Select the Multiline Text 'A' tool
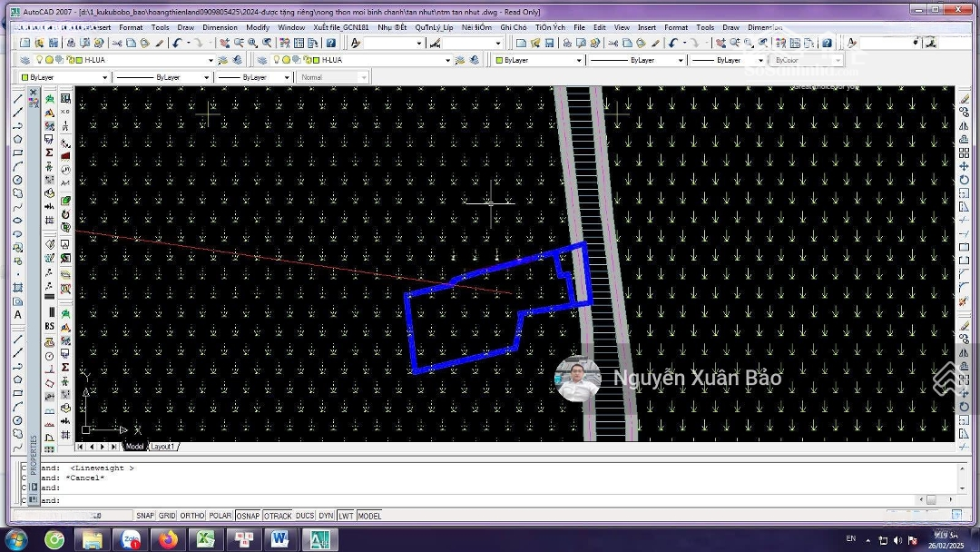The image size is (980, 552). (x=17, y=314)
